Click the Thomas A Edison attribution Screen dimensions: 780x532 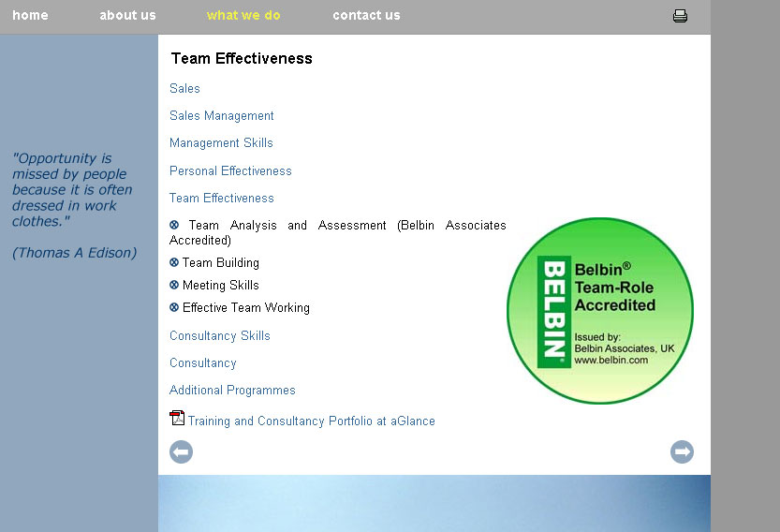[75, 253]
